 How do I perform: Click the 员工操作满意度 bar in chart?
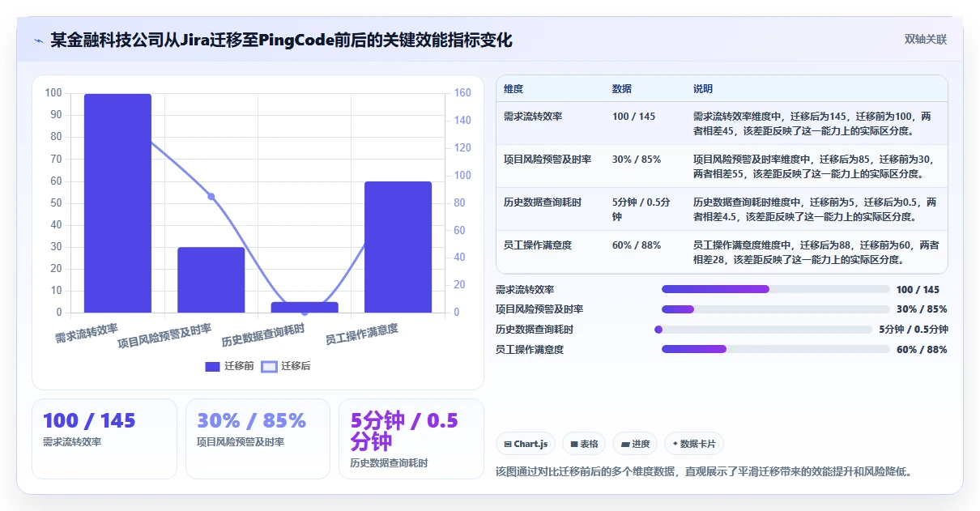pyautogui.click(x=398, y=247)
